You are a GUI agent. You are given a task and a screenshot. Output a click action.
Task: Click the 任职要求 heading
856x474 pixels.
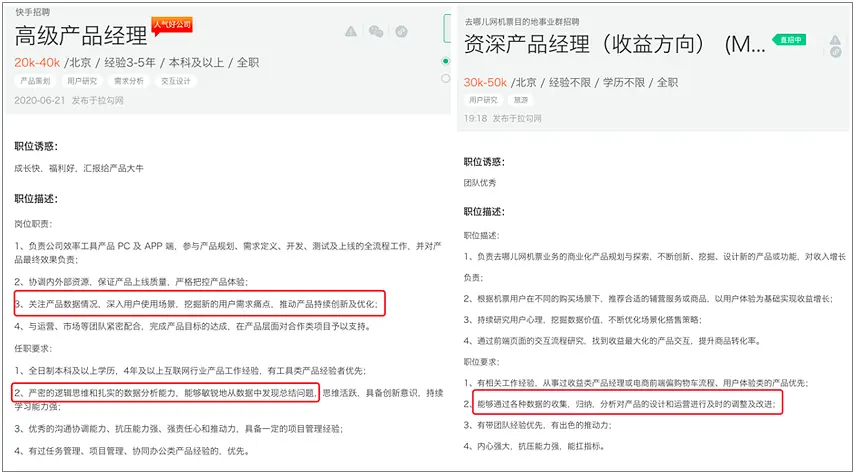(x=33, y=348)
